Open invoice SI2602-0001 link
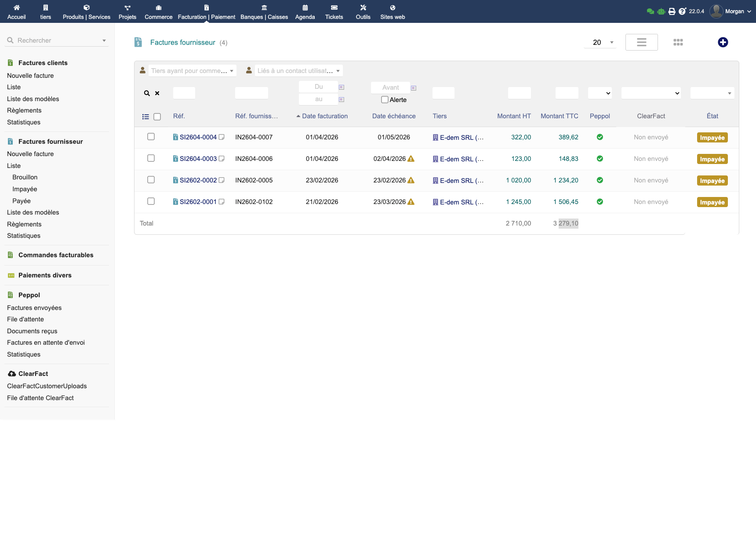 [x=198, y=202]
